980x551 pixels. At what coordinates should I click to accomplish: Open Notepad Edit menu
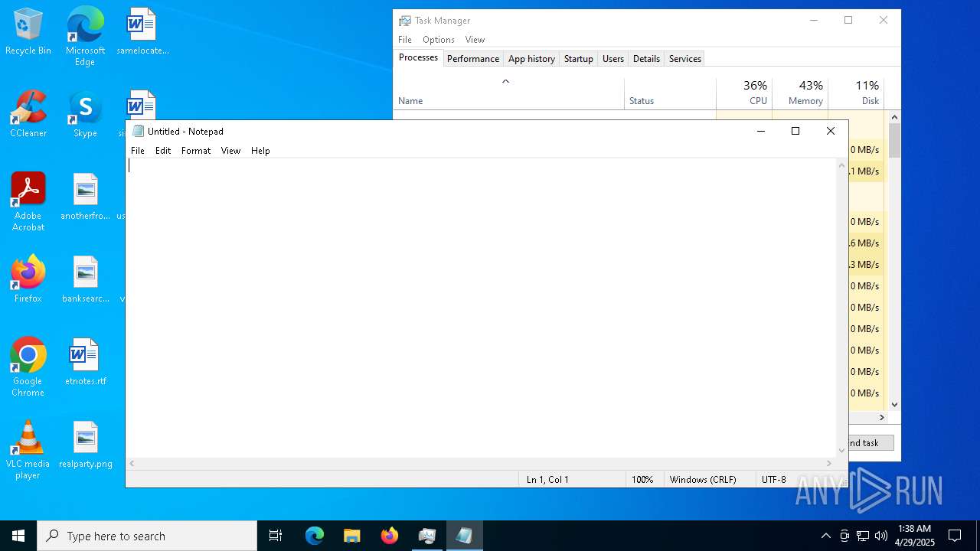[x=163, y=151]
